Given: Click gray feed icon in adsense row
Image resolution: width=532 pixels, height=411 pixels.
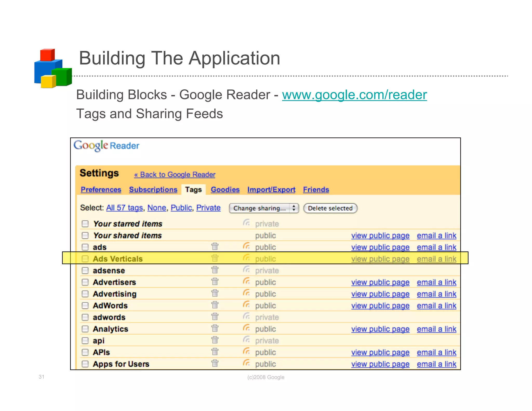Looking at the screenshot, I should [x=246, y=269].
